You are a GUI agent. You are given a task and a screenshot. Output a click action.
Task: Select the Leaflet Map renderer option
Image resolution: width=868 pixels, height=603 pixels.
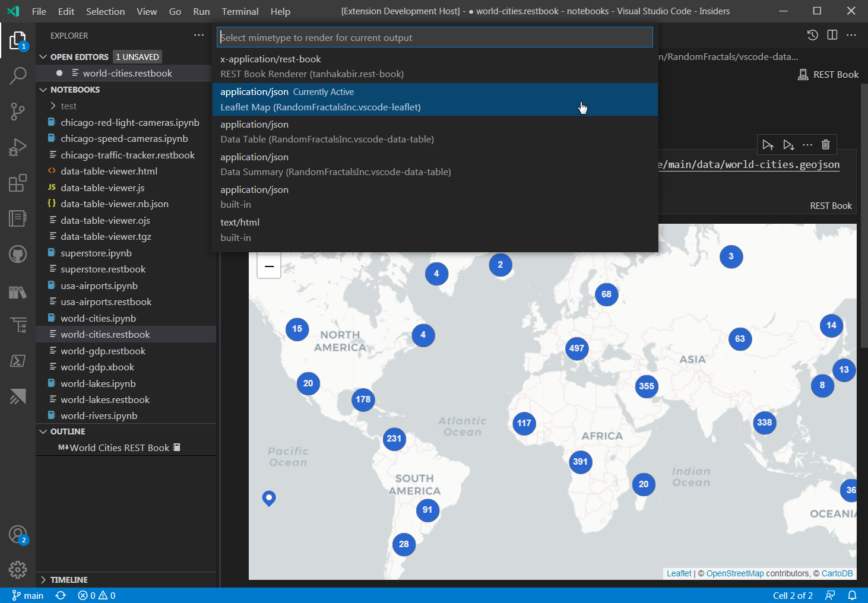435,100
